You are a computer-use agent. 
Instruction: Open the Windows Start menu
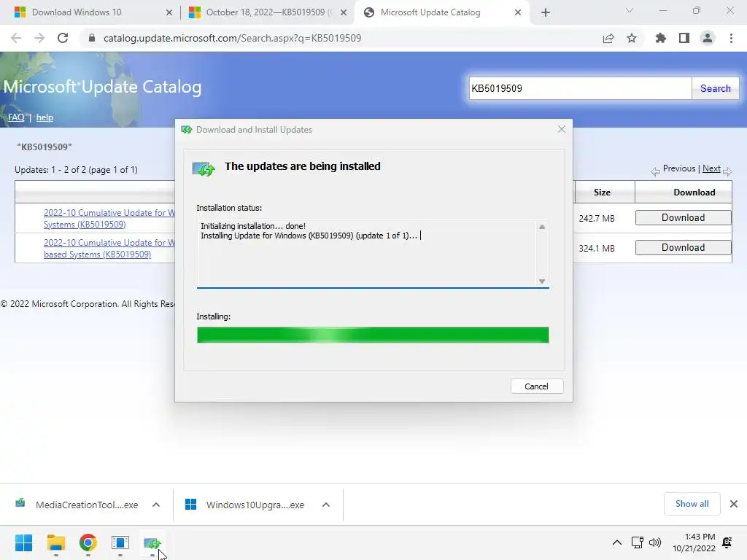point(24,542)
